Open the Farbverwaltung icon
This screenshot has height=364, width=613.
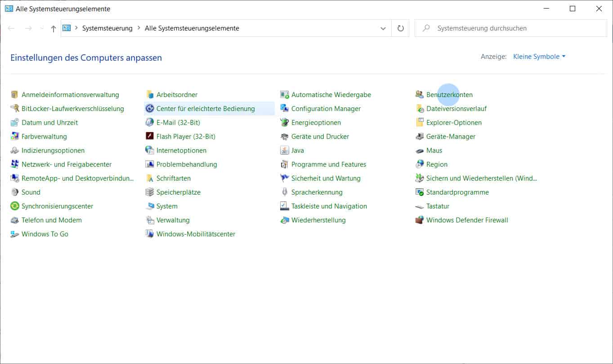tap(14, 137)
